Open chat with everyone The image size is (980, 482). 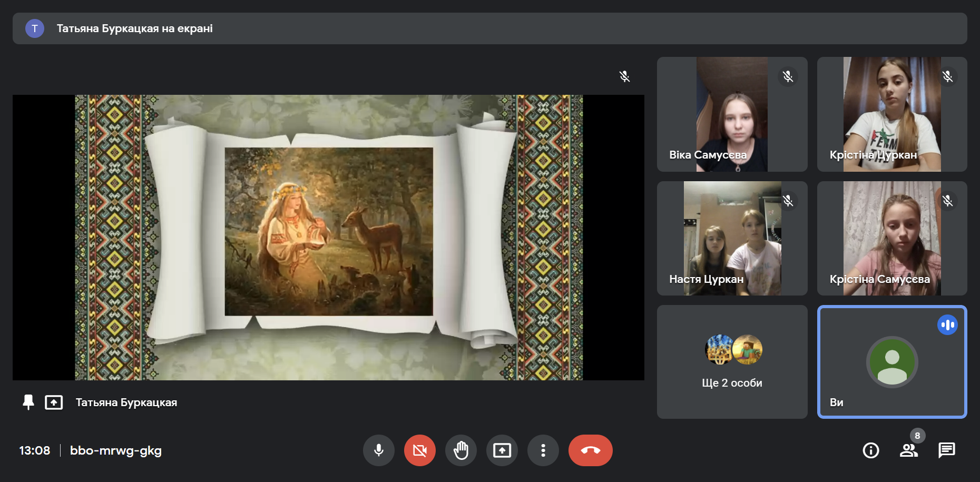pos(947,450)
